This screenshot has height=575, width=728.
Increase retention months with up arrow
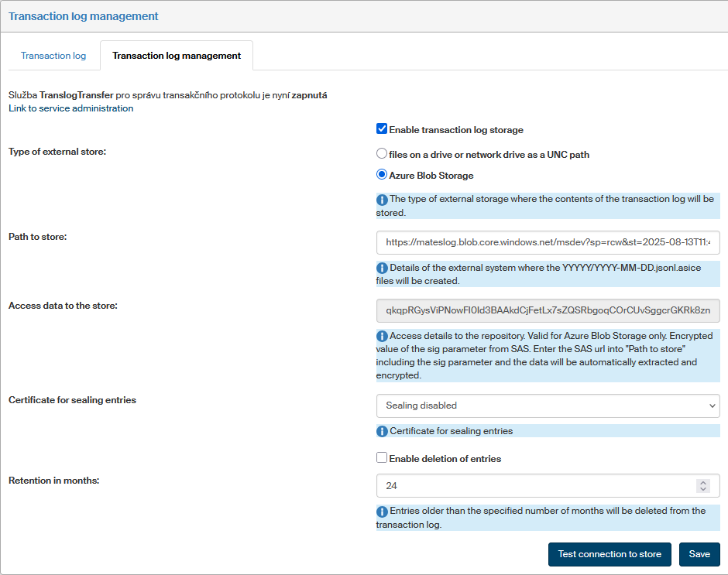pyautogui.click(x=703, y=482)
